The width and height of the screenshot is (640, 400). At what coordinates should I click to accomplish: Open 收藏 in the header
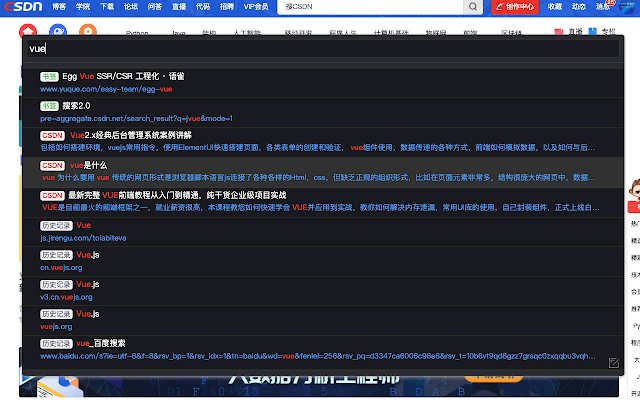pyautogui.click(x=555, y=7)
